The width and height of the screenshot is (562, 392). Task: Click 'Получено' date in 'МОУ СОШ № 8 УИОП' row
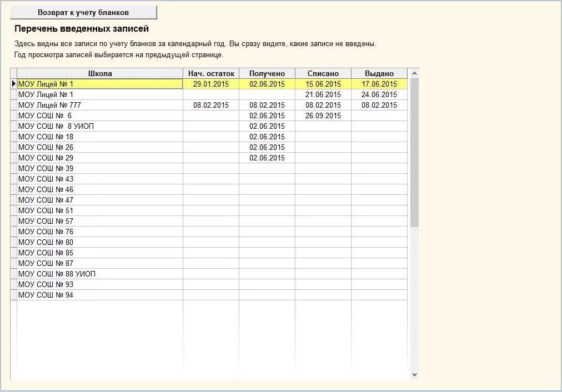(x=267, y=126)
